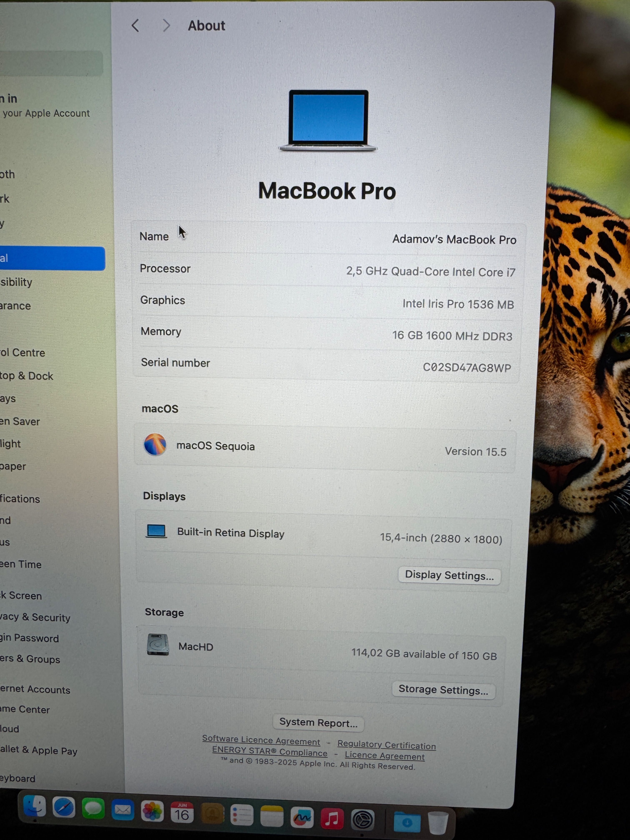This screenshot has width=630, height=840.
Task: Open Contacts app in Dock
Action: [212, 814]
